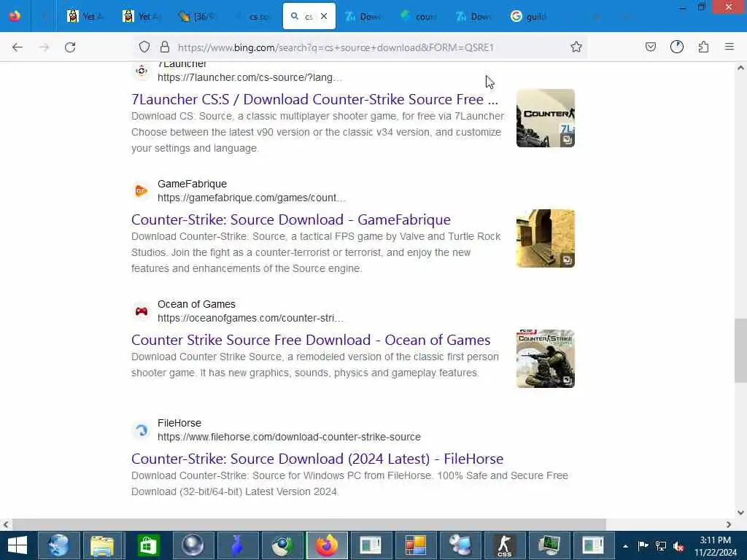
Task: Open the 7Launcher Counter-Strike thumbnail image
Action: click(546, 118)
